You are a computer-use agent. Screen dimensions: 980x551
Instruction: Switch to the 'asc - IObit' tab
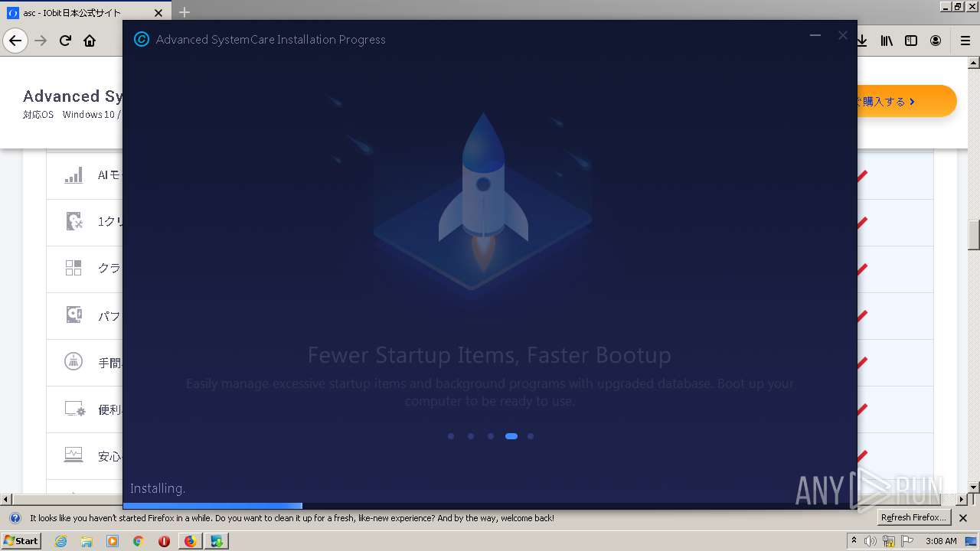tap(87, 12)
